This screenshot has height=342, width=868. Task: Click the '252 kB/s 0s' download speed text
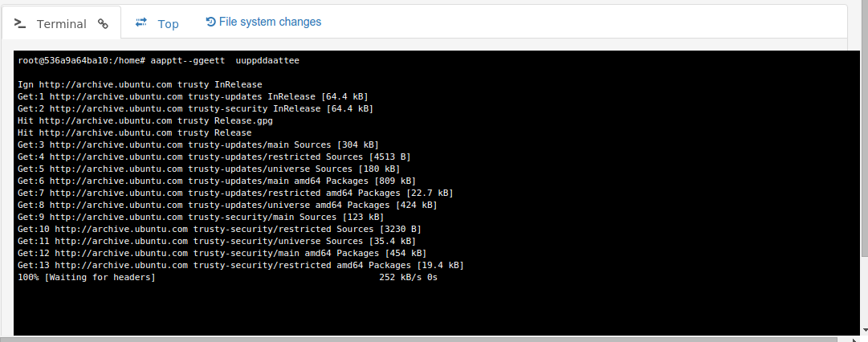[408, 277]
